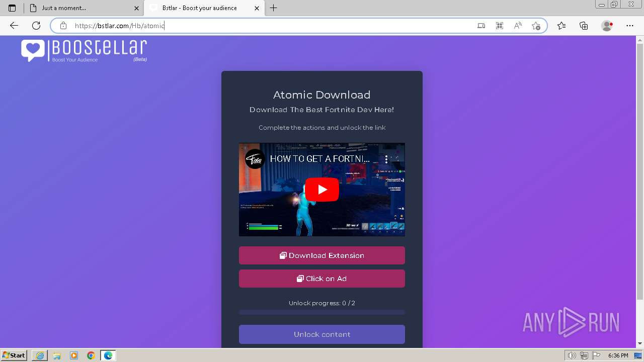Close the 'Just a moment...' tab
644x362 pixels.
(137, 8)
